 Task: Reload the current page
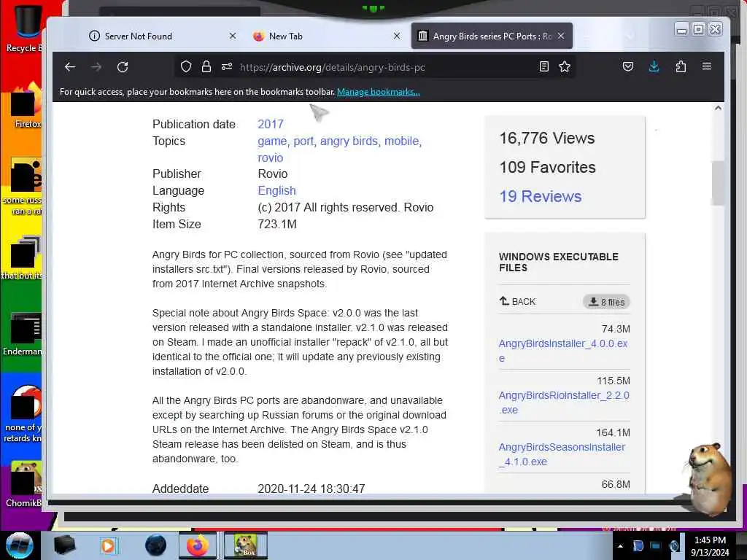pos(123,66)
